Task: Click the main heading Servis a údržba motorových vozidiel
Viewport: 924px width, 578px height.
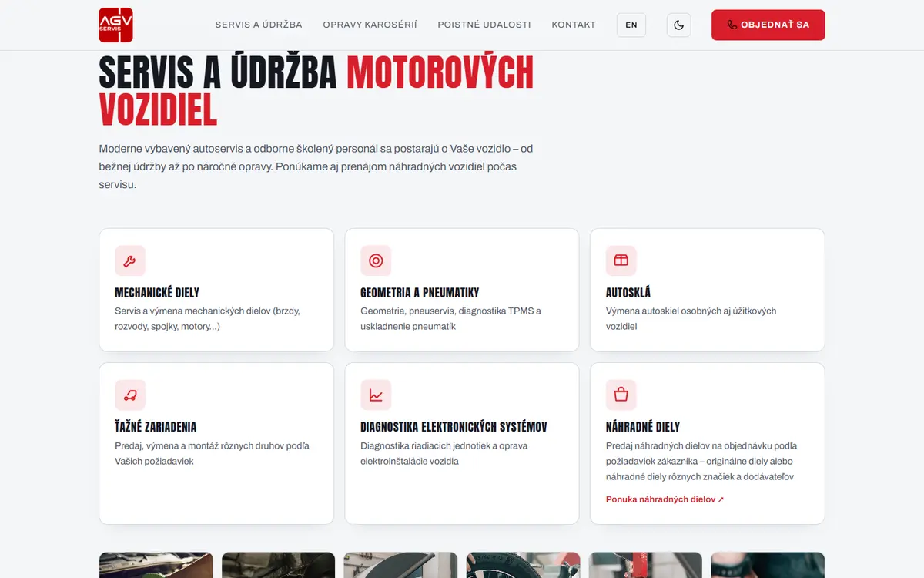Action: (316, 92)
